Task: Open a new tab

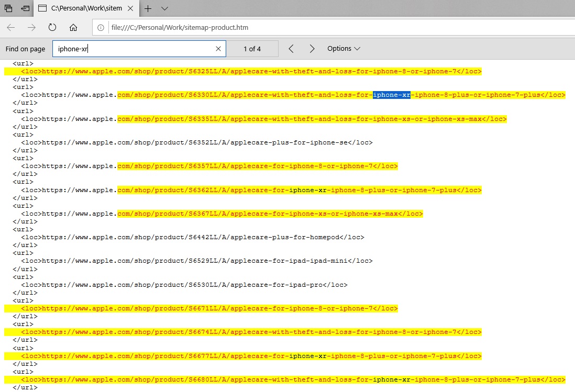Action: pos(148,9)
